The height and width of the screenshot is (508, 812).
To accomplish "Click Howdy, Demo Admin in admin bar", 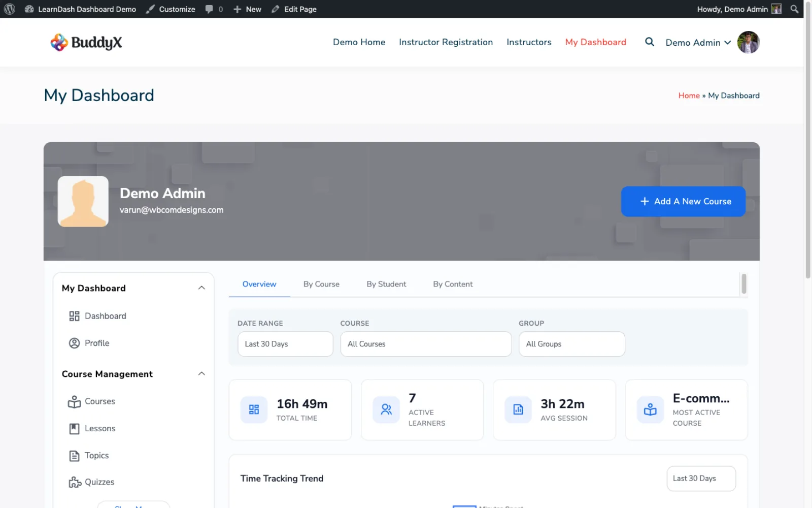I will tap(732, 9).
